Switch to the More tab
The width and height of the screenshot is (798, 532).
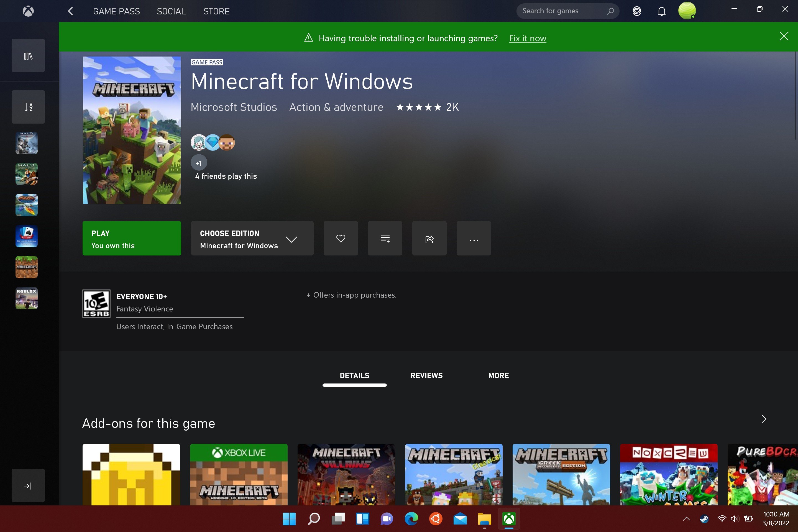(x=498, y=375)
